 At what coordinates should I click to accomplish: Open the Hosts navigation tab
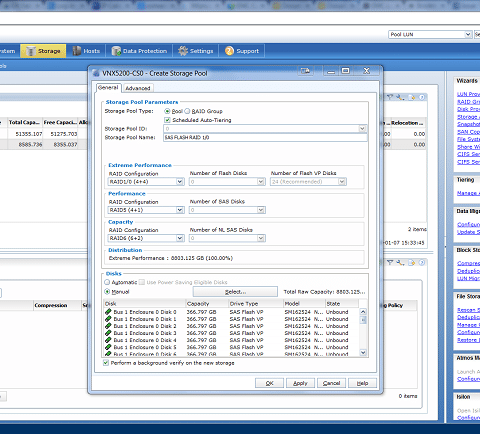point(86,51)
